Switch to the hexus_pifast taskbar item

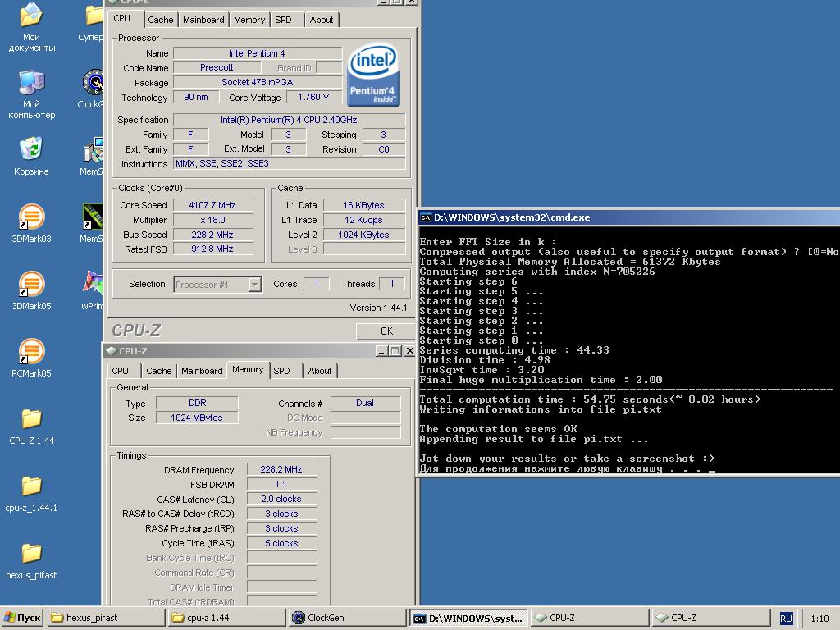point(106,618)
